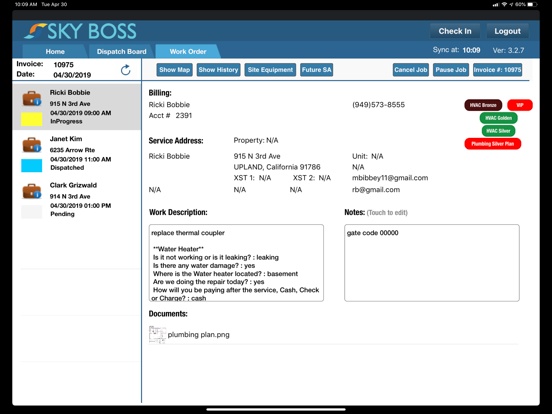Click Show History button
Viewport: 552px width, 414px height.
[218, 70]
